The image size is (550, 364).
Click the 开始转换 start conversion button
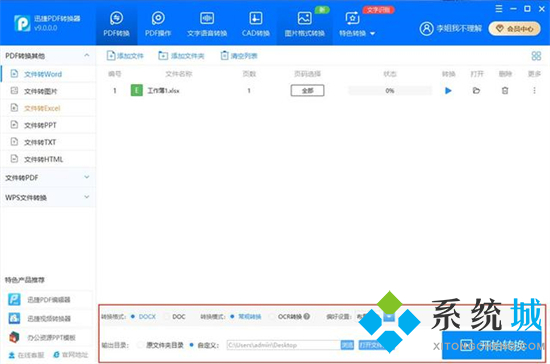pos(491,345)
